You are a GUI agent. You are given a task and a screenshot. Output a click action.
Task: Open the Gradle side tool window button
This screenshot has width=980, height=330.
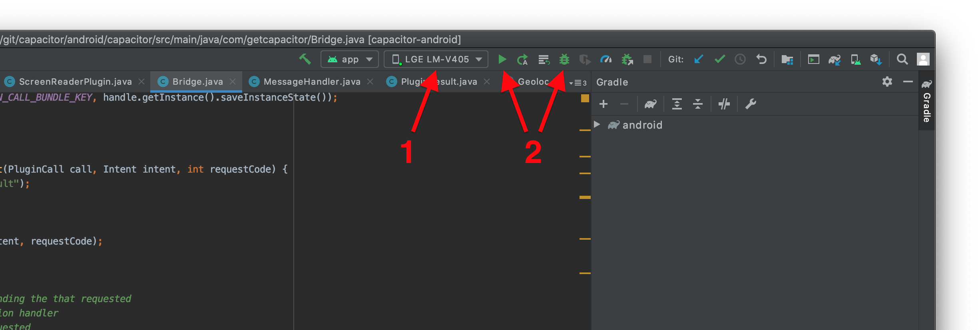[x=926, y=102]
